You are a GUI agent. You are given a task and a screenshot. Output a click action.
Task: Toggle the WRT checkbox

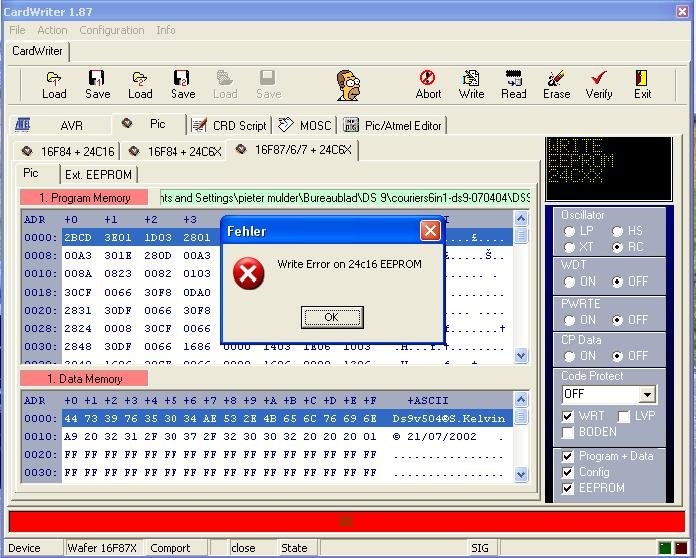click(568, 416)
